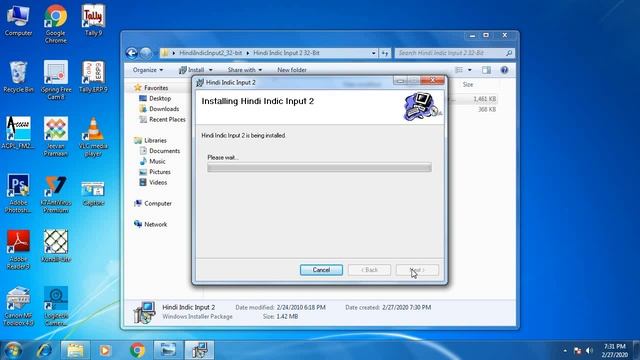The width and height of the screenshot is (640, 360).
Task: Open the File Explorer taskbar button
Action: coord(75,350)
